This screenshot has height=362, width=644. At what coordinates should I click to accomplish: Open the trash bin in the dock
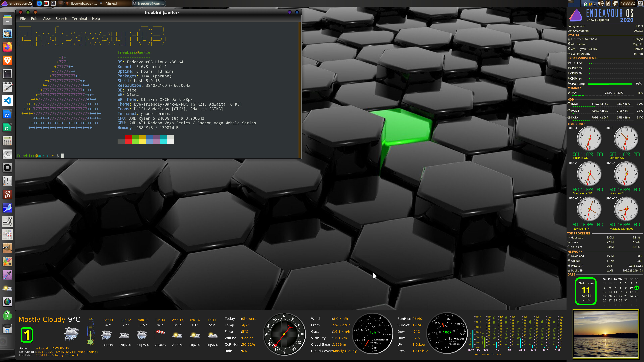pos(7,329)
